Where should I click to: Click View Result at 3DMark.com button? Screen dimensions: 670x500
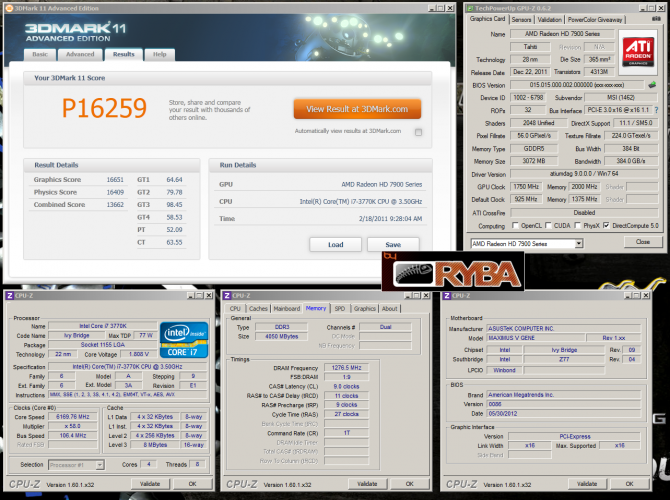tap(357, 109)
